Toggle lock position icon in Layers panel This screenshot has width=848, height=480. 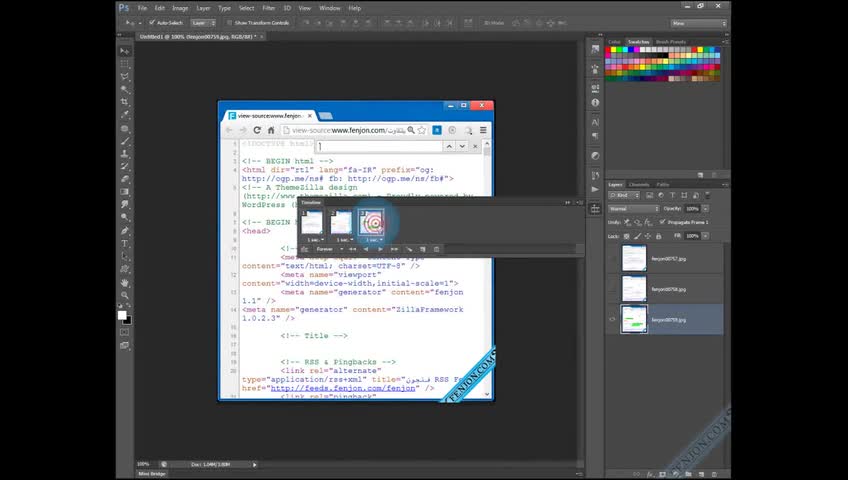click(x=648, y=236)
